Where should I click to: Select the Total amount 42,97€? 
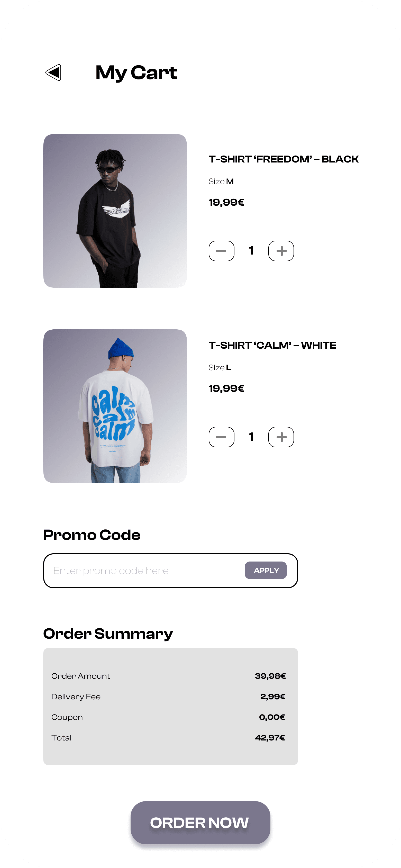[270, 738]
